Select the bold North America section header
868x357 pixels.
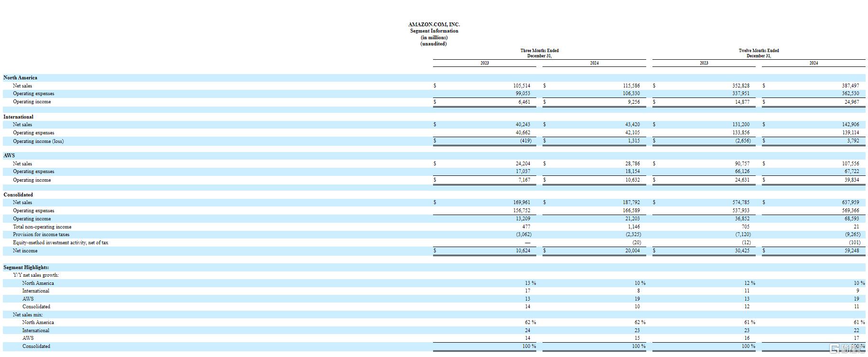(x=20, y=77)
